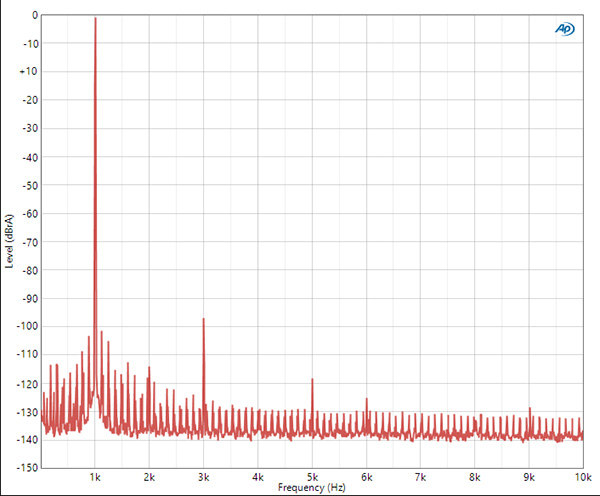600x496 pixels.
Task: Click the -150 level axis label
Action: point(28,468)
